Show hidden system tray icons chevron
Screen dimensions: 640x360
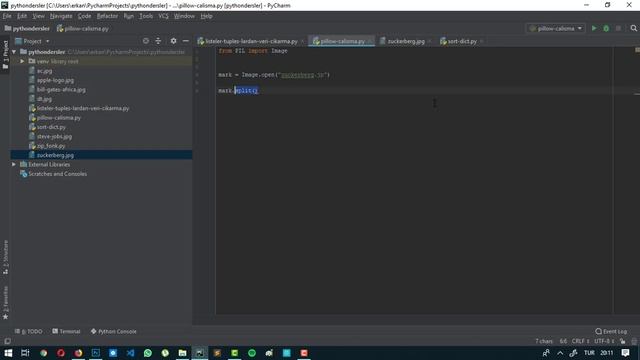click(560, 353)
